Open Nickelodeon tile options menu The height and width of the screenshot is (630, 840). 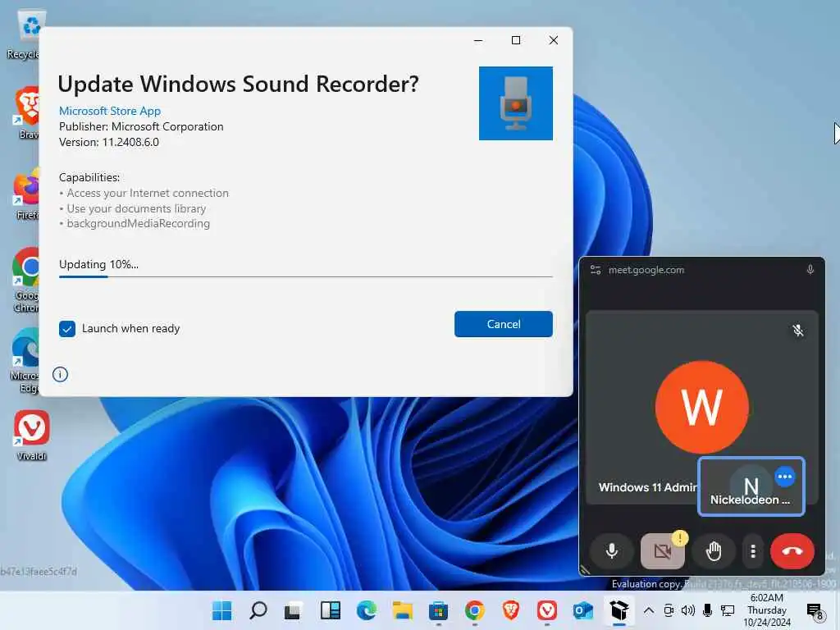[785, 477]
